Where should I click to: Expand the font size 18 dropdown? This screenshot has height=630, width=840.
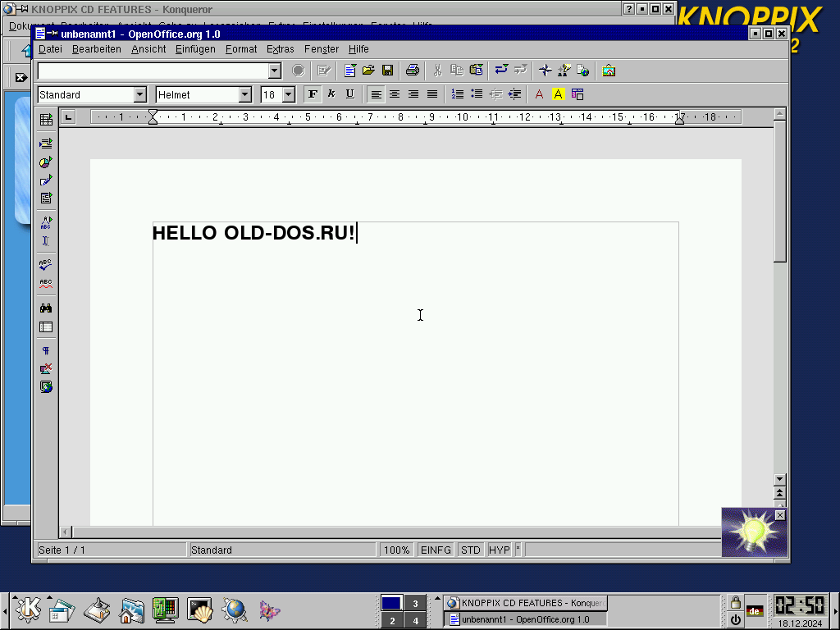(288, 95)
